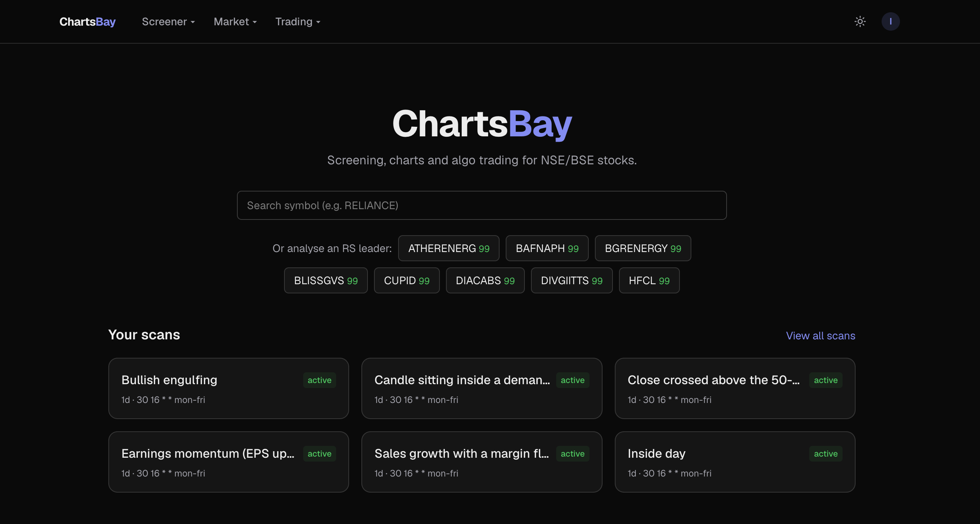Screen dimensions: 980x524
Task: Analyse RS leader CUPID
Action: [407, 280]
